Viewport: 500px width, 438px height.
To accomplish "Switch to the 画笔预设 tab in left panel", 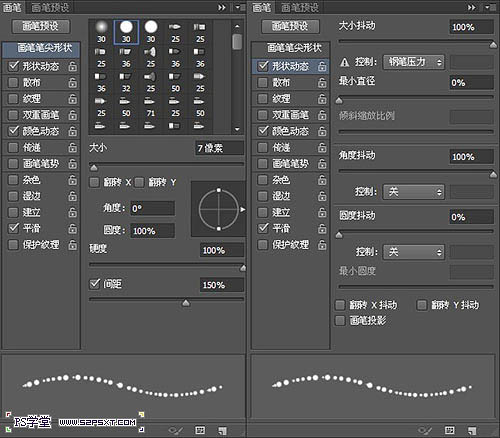I will (x=50, y=7).
